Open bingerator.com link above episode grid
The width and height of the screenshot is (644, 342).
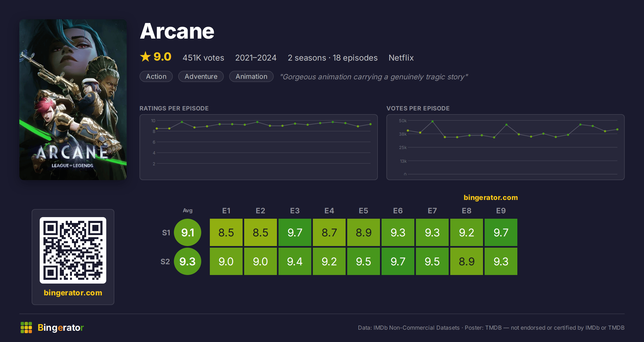coord(491,198)
